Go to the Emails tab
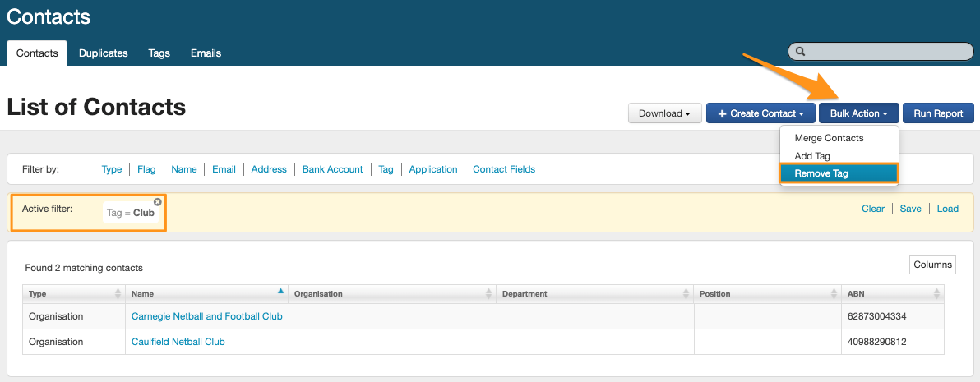The height and width of the screenshot is (382, 980). point(206,53)
